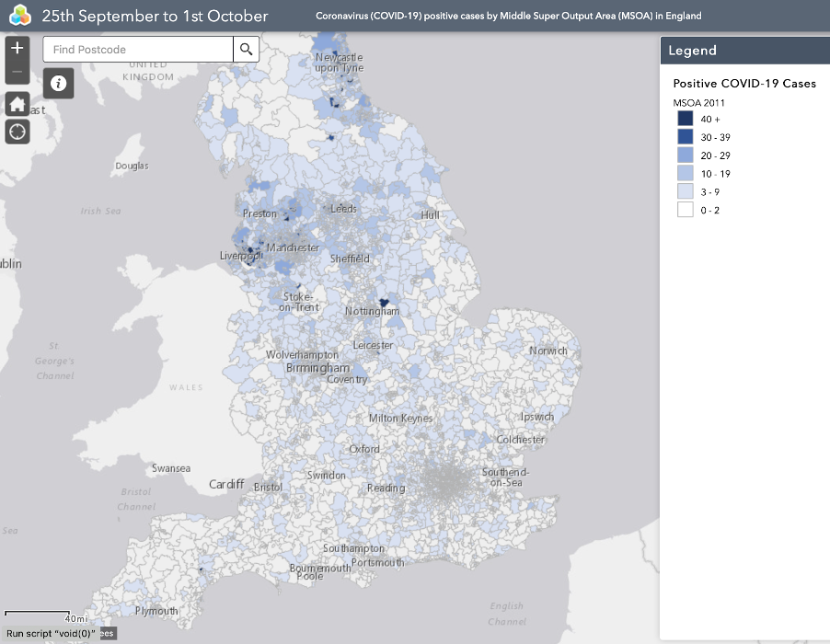Click the Newcastle upon Tyne map label
Viewport: 830px width, 644px height.
340,63
